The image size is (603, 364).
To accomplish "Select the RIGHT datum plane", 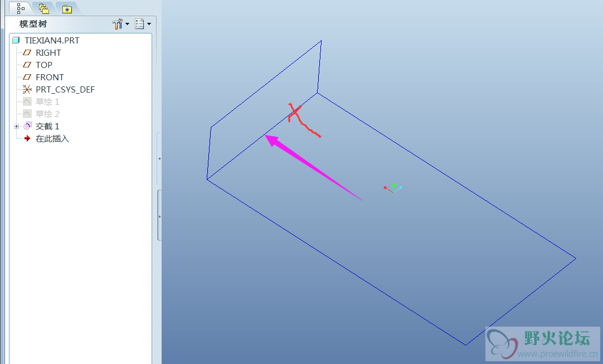I will point(48,53).
